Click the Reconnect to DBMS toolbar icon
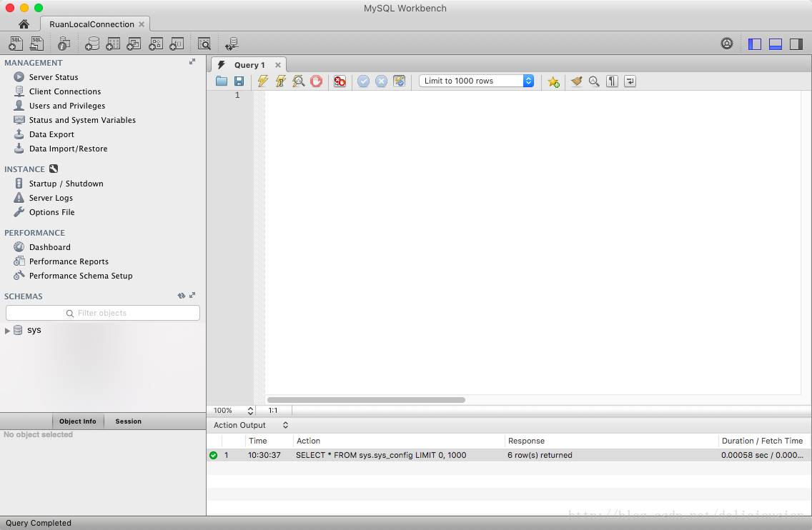Image resolution: width=812 pixels, height=530 pixels. point(232,44)
